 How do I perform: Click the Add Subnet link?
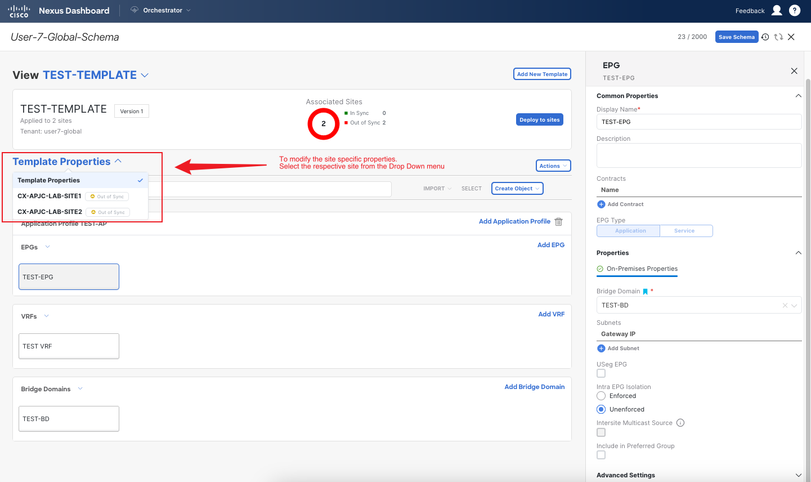click(x=623, y=349)
